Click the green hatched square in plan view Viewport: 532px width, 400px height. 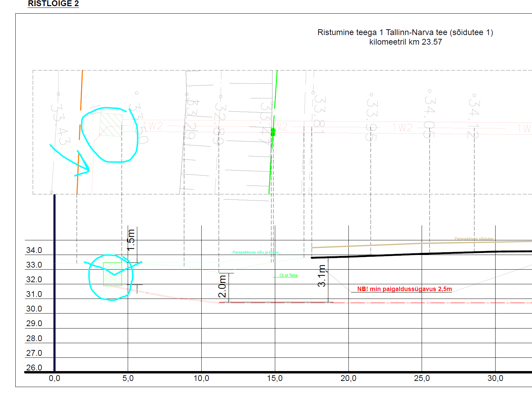pyautogui.click(x=111, y=125)
